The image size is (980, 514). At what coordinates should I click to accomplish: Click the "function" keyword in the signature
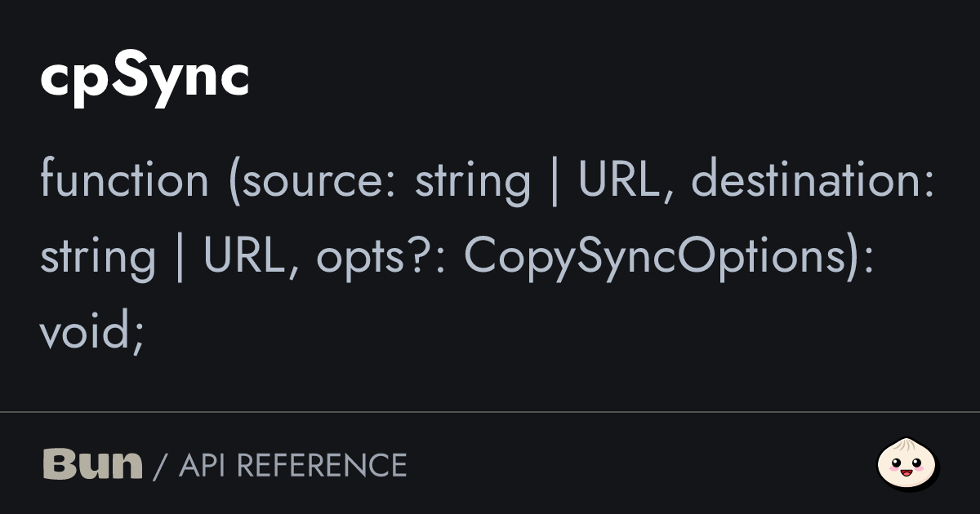tap(124, 180)
